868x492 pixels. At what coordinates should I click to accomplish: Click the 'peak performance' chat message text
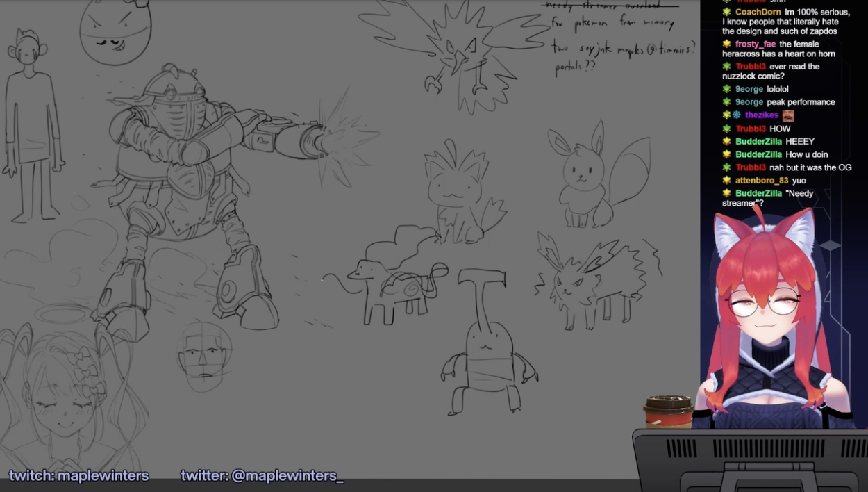pos(801,102)
